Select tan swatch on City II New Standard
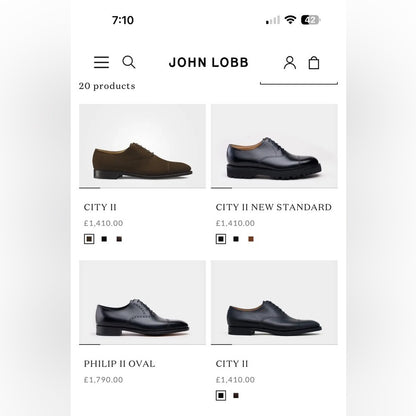This screenshot has height=416, width=416. click(x=251, y=239)
